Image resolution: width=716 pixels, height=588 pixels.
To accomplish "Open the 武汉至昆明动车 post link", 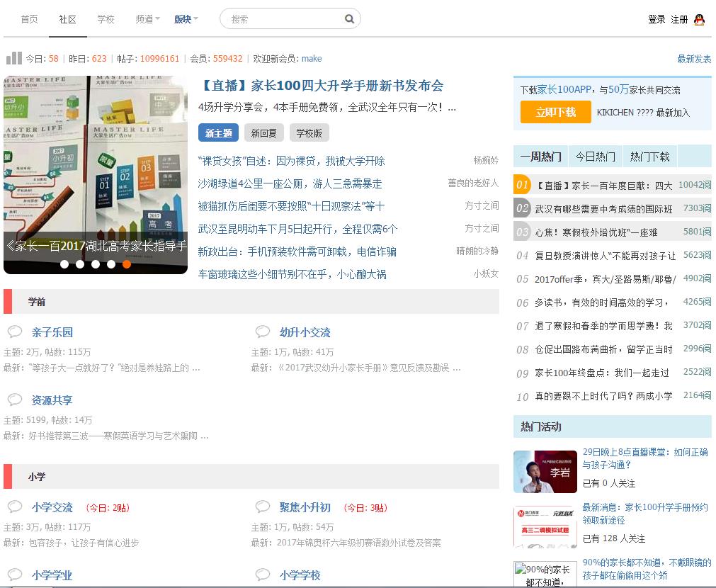I will pyautogui.click(x=297, y=229).
